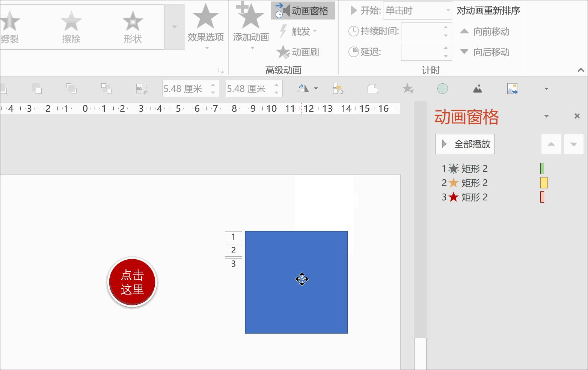Select the 劈裂 (Split) animation effect
Viewport: 588px width, 370px height.
pyautogui.click(x=10, y=26)
